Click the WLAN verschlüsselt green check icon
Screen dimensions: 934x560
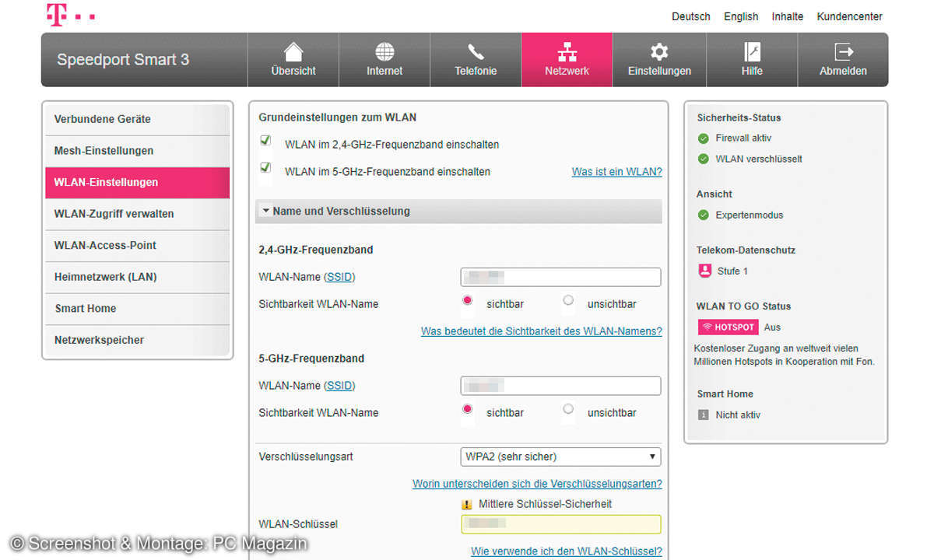tap(704, 159)
